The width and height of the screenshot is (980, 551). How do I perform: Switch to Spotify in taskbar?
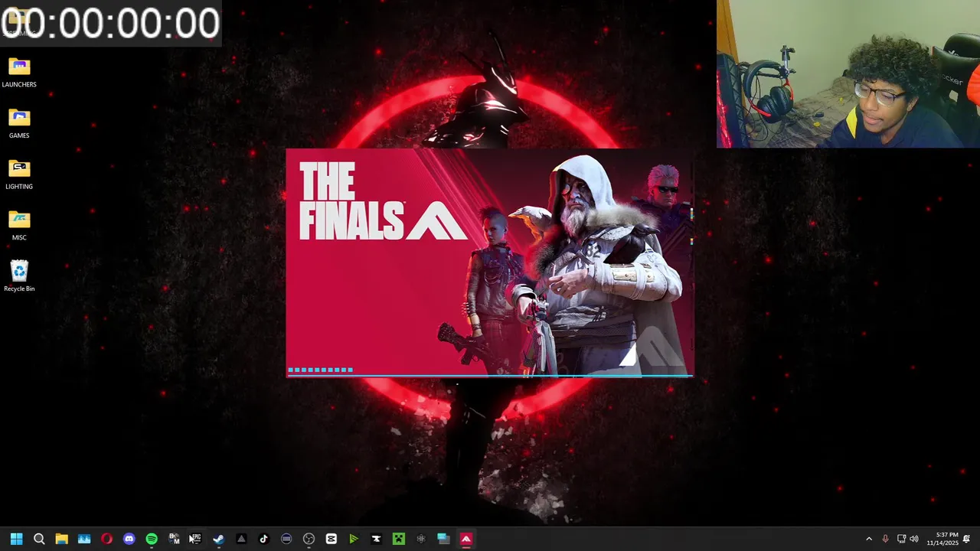coord(152,539)
